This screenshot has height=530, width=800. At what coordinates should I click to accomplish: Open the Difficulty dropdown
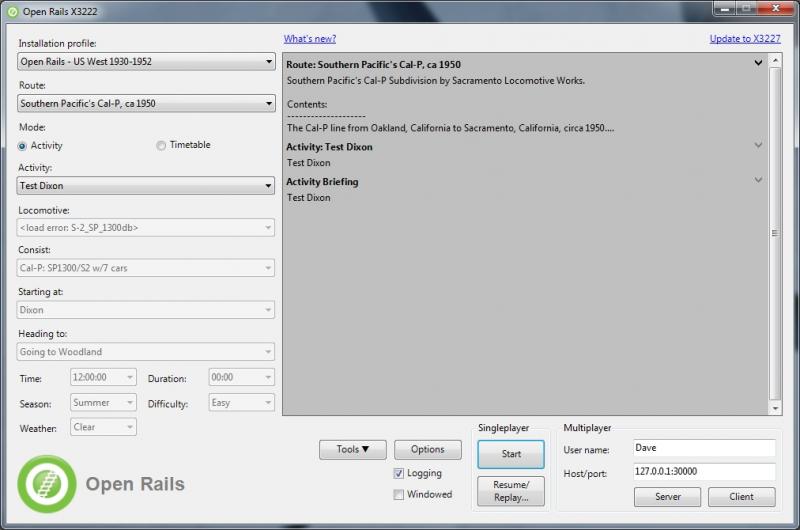click(x=242, y=402)
